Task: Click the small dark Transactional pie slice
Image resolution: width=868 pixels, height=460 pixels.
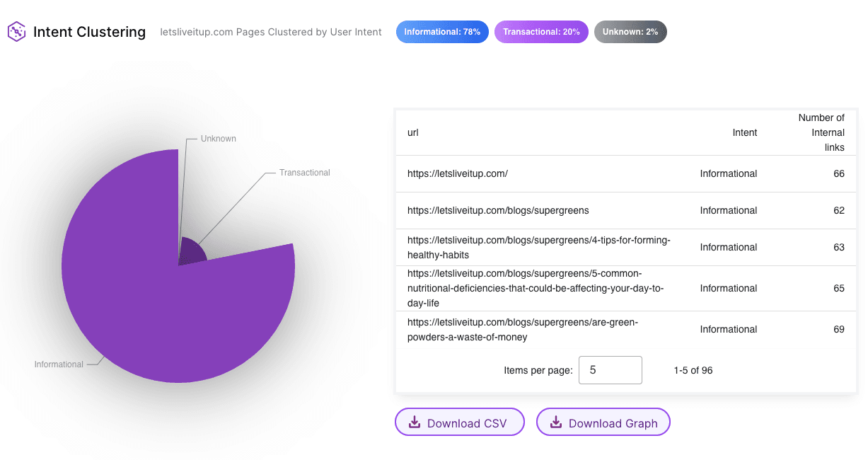Action: 191,253
